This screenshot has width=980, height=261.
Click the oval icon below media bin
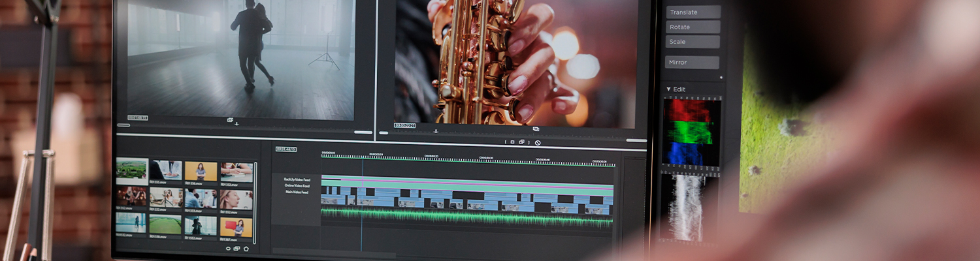click(x=228, y=249)
